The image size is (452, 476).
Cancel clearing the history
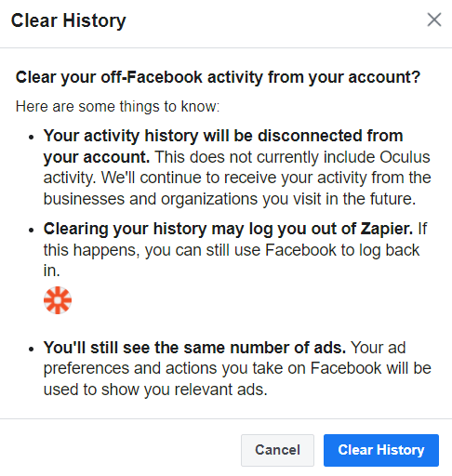[277, 450]
